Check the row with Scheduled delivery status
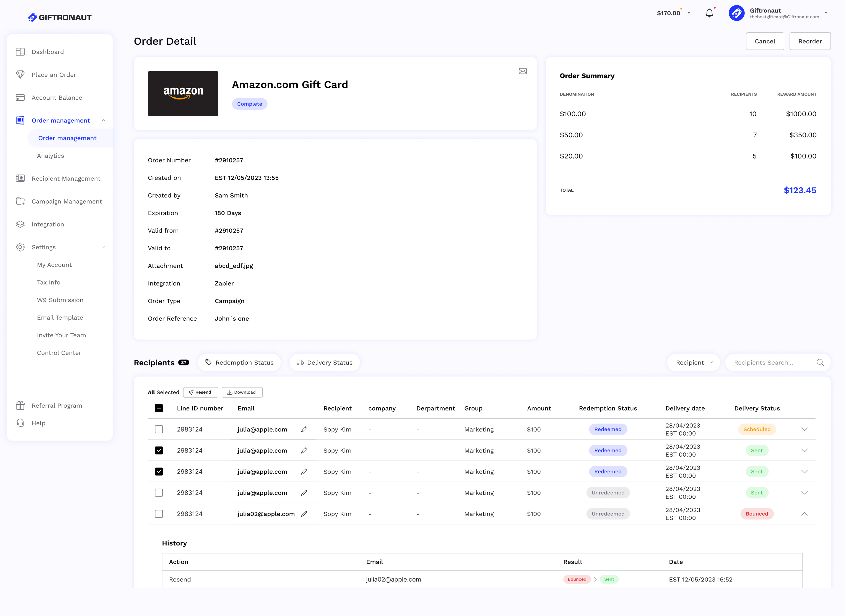This screenshot has width=845, height=616. pyautogui.click(x=159, y=429)
